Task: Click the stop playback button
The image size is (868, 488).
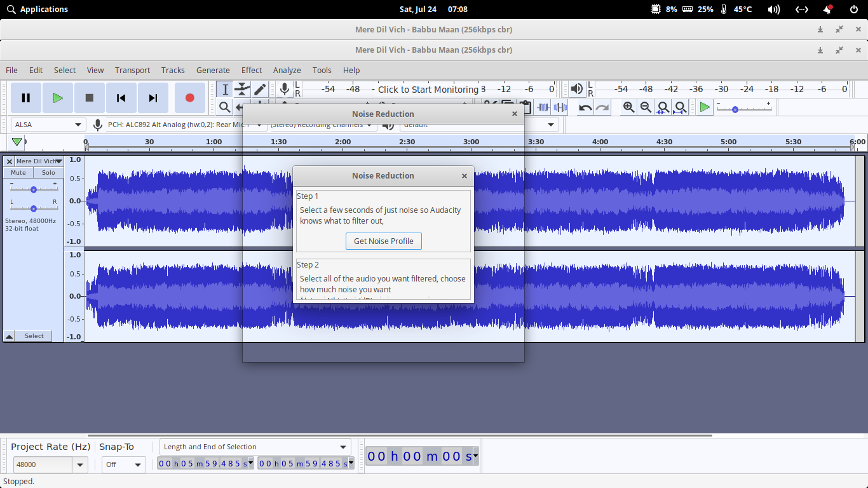Action: (89, 98)
